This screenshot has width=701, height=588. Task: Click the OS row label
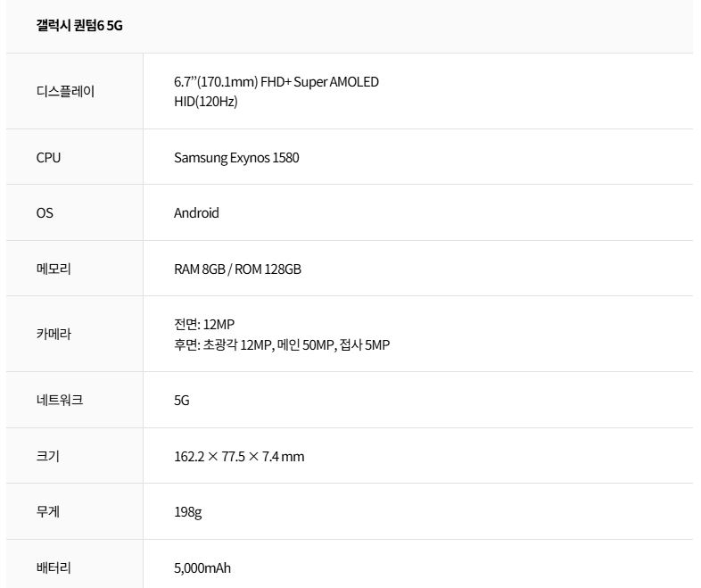[x=45, y=213]
